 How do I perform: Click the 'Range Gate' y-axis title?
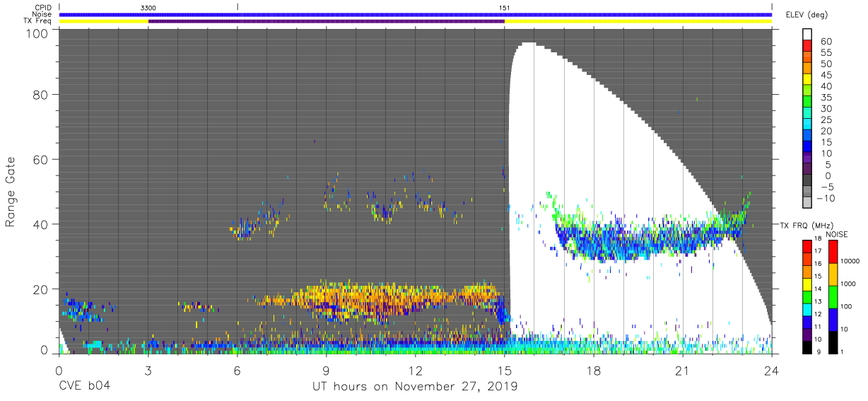point(11,192)
